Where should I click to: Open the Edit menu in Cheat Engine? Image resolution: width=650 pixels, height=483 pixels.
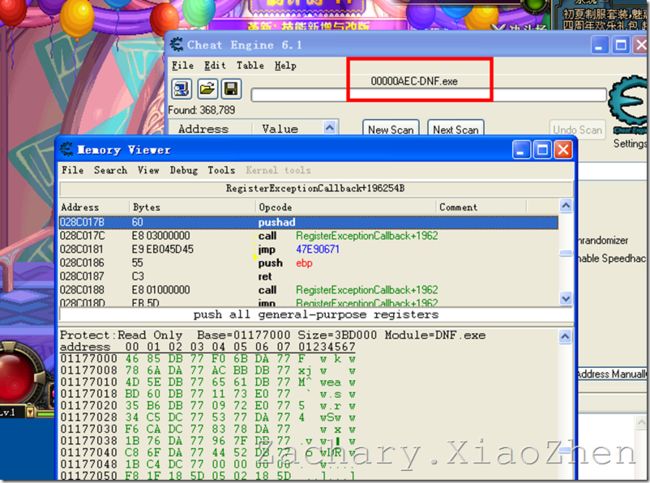215,66
